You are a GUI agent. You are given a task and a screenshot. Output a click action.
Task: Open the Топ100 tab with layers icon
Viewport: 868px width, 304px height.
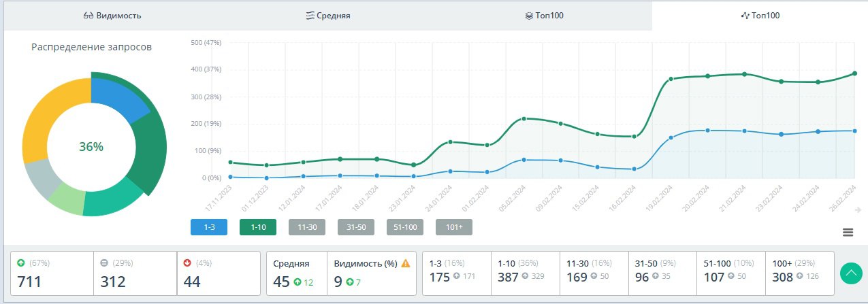544,15
